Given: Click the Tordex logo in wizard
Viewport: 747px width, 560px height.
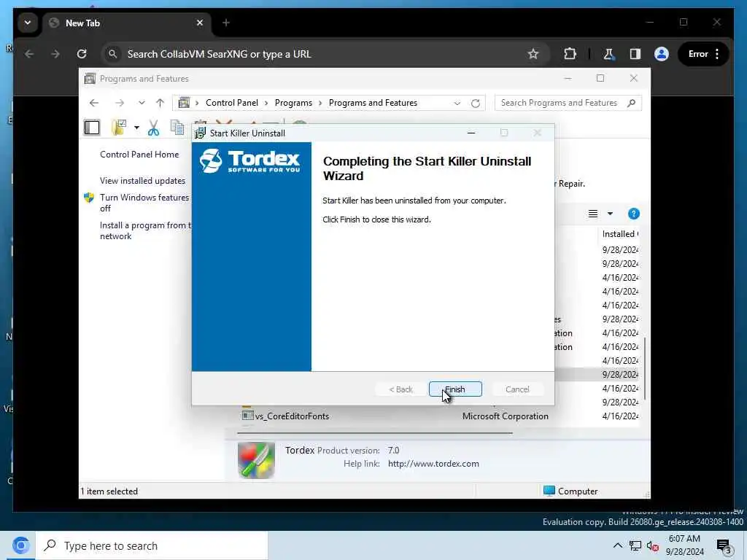Looking at the screenshot, I should point(250,160).
